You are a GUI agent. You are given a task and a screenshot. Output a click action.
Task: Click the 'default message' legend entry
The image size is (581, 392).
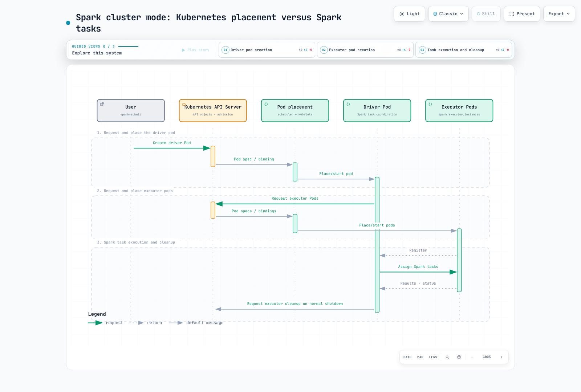(x=196, y=323)
